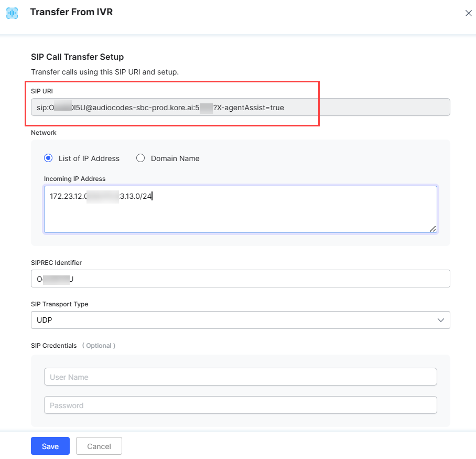Click the IVR voice icon in header
The height and width of the screenshot is (459, 476).
coord(12,13)
